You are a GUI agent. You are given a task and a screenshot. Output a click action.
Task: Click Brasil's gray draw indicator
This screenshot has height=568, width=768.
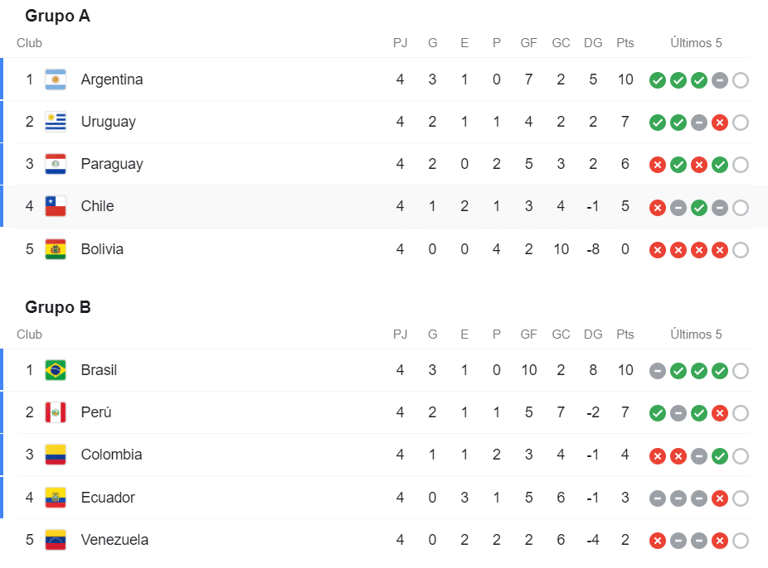coord(657,371)
